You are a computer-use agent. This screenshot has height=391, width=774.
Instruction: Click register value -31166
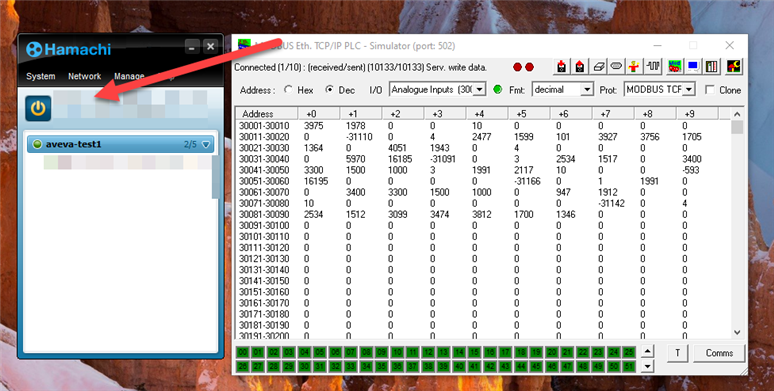coord(527,181)
